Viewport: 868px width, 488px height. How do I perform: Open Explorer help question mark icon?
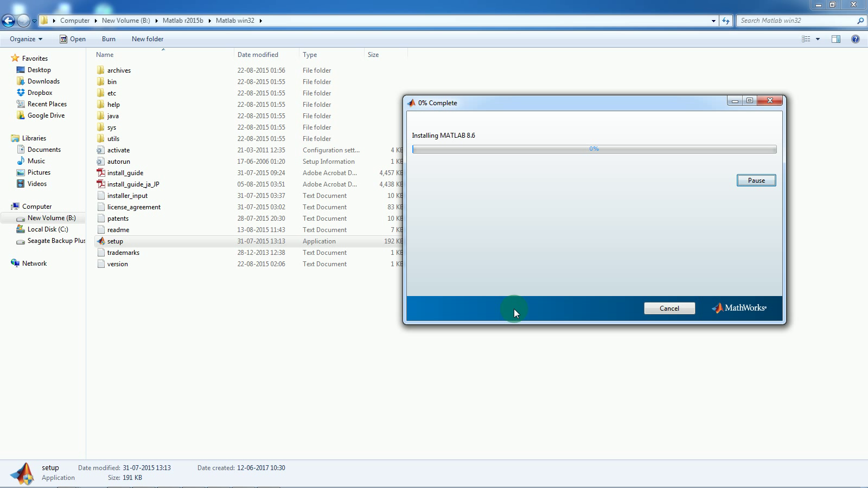[x=856, y=39]
